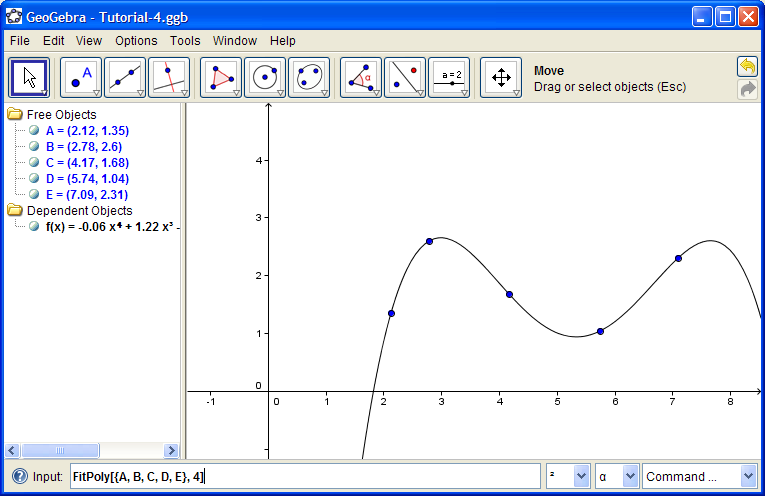Click the Redo arrow icon
This screenshot has width=765, height=496.
(747, 89)
